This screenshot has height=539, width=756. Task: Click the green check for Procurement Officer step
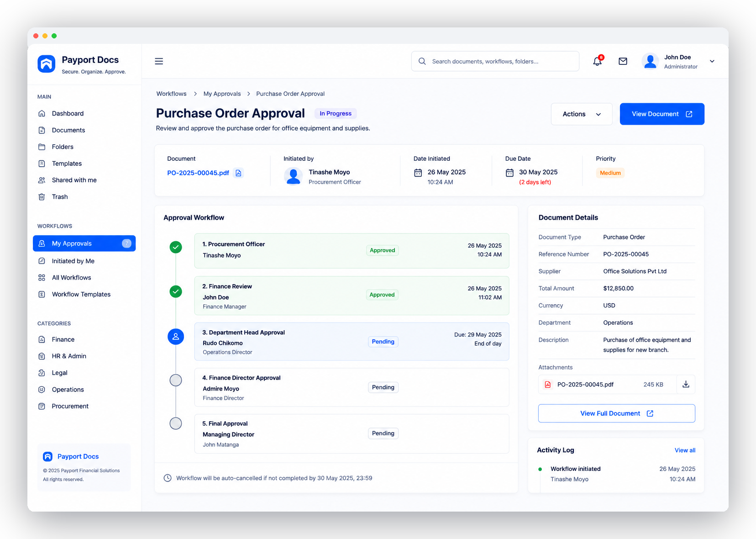[176, 247]
